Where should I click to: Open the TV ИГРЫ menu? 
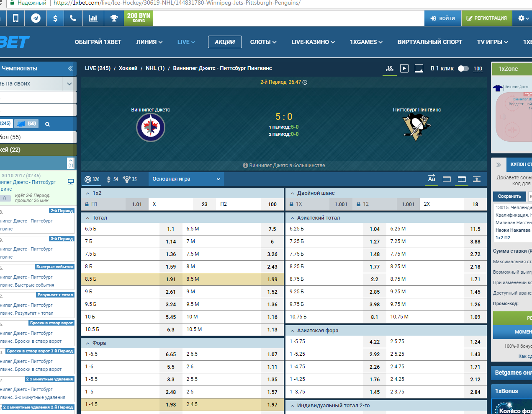(493, 42)
